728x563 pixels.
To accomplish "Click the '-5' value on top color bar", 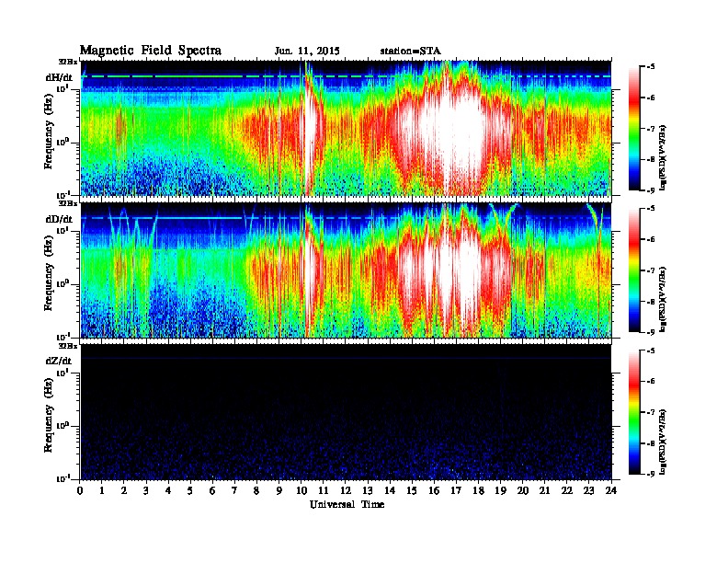I will coord(651,66).
